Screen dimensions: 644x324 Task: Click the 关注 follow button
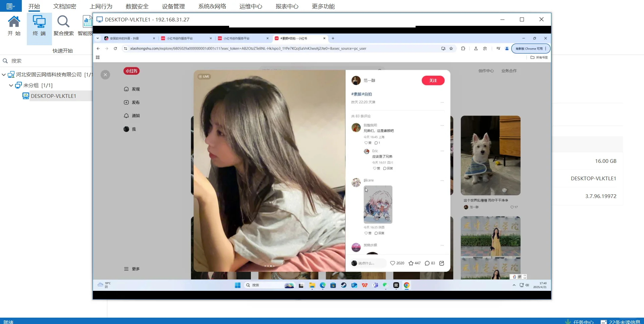(433, 80)
